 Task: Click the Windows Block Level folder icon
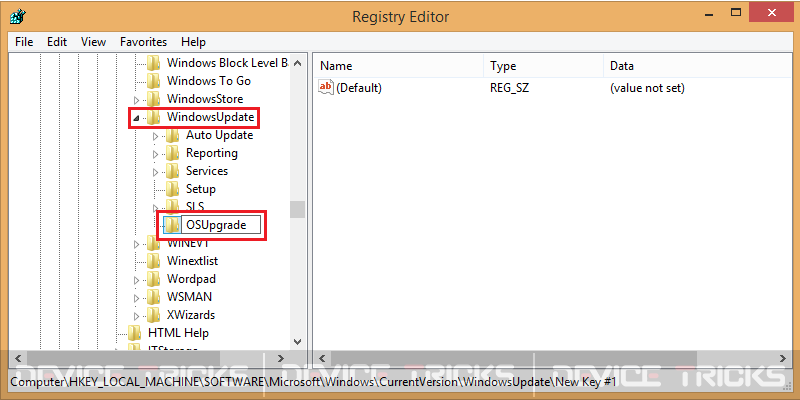[154, 63]
